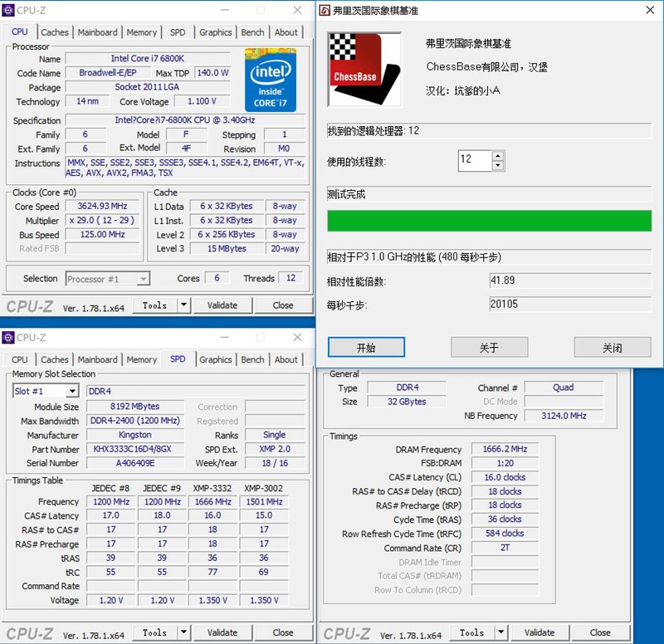Open the Caches tab in top CPU-Z window
Screen dimensions: 664x644
[55, 32]
